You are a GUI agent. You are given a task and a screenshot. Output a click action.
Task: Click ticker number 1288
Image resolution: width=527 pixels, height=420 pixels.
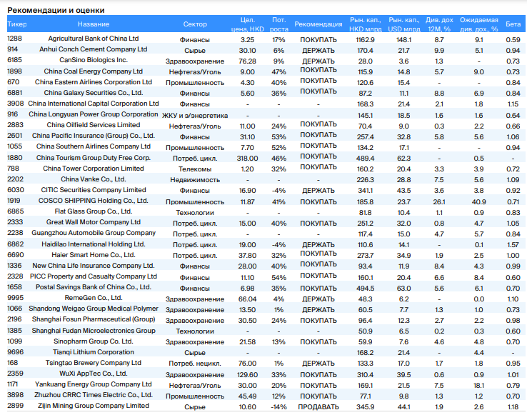[x=14, y=39]
